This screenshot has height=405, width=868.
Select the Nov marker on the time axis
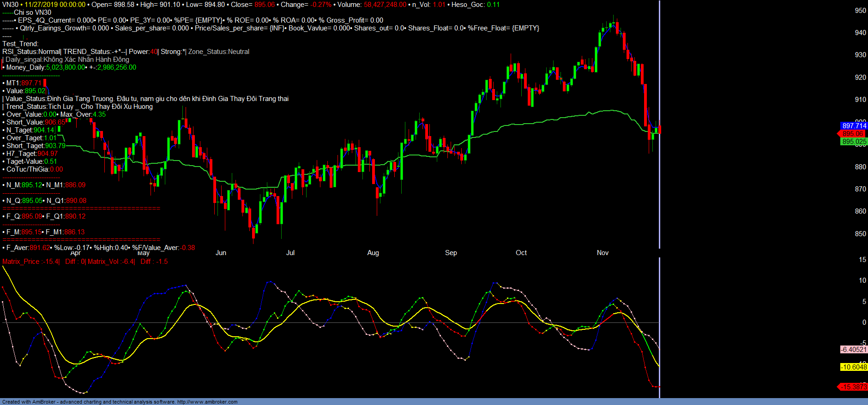tap(603, 253)
